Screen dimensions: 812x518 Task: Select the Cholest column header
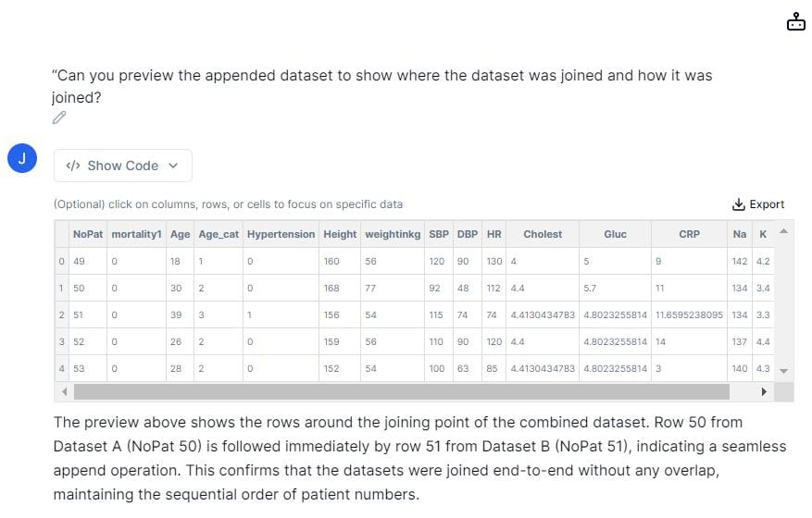(543, 234)
